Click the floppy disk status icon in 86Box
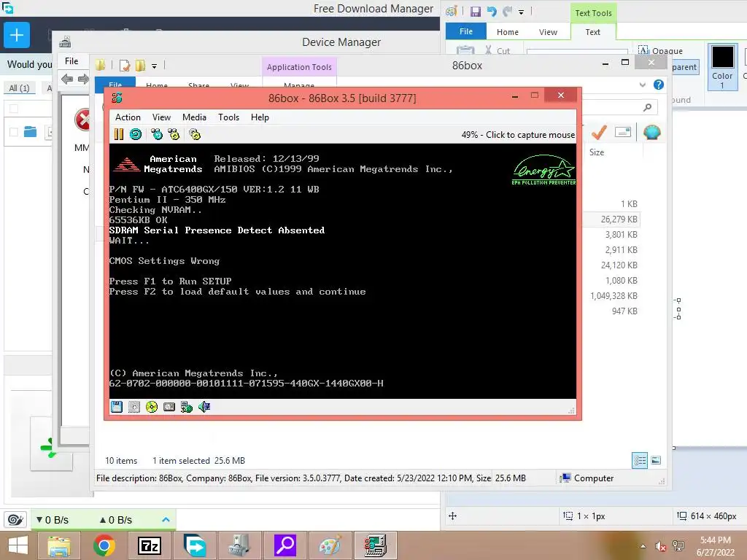Image resolution: width=747 pixels, height=560 pixels. point(117,407)
